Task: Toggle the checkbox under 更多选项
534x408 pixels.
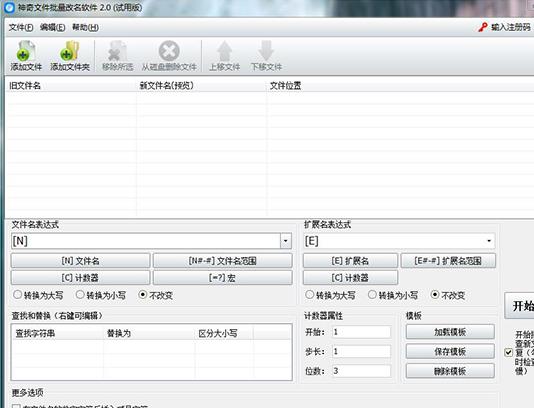Action: (16, 406)
